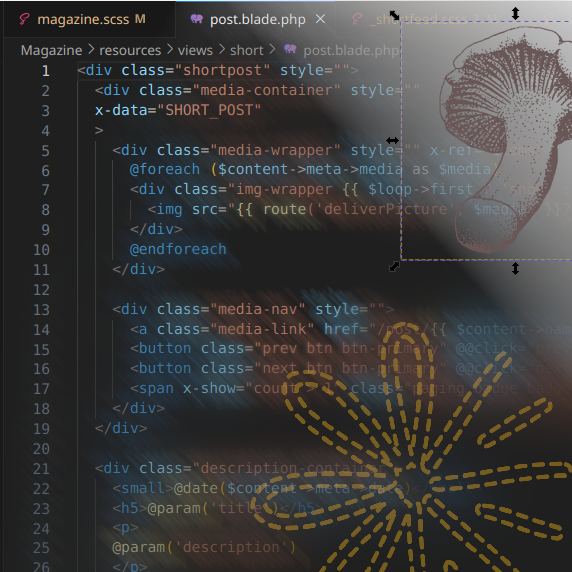The width and height of the screenshot is (572, 572).
Task: Click the bottom edge vertical resize arrow
Action: click(515, 268)
